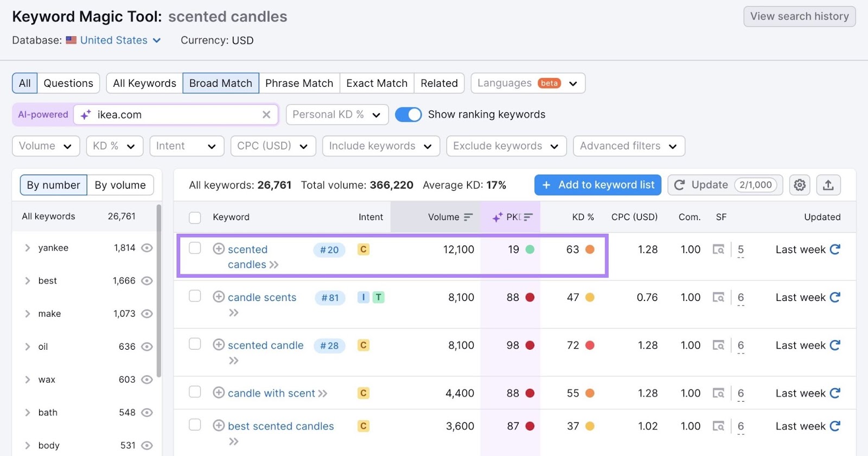This screenshot has height=456, width=868.
Task: Change database from United States
Action: coord(113,40)
